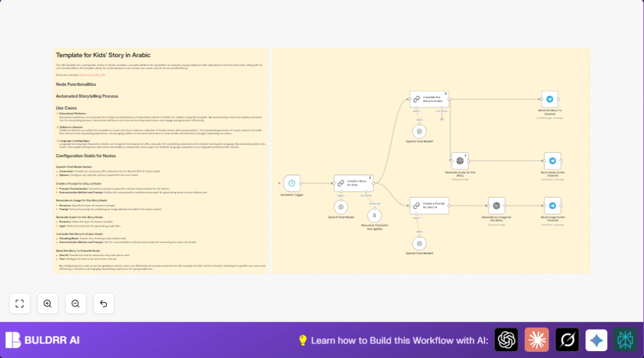
Task: Click the 'Automated Storytelling Process' heading
Action: click(x=87, y=96)
